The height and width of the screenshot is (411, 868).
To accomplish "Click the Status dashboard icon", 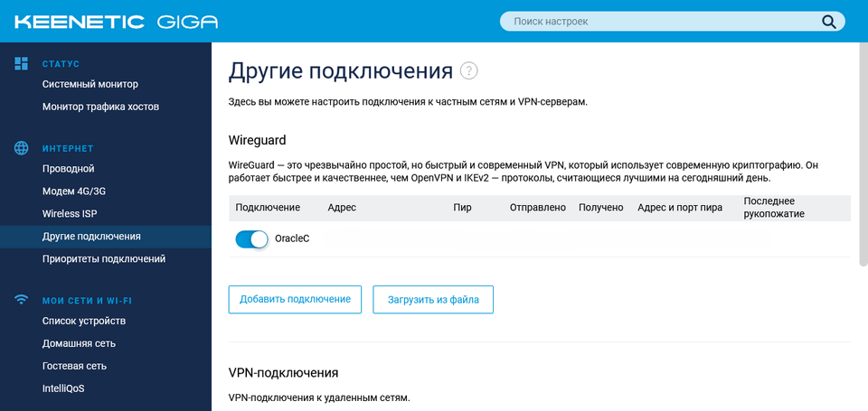I will (x=21, y=63).
